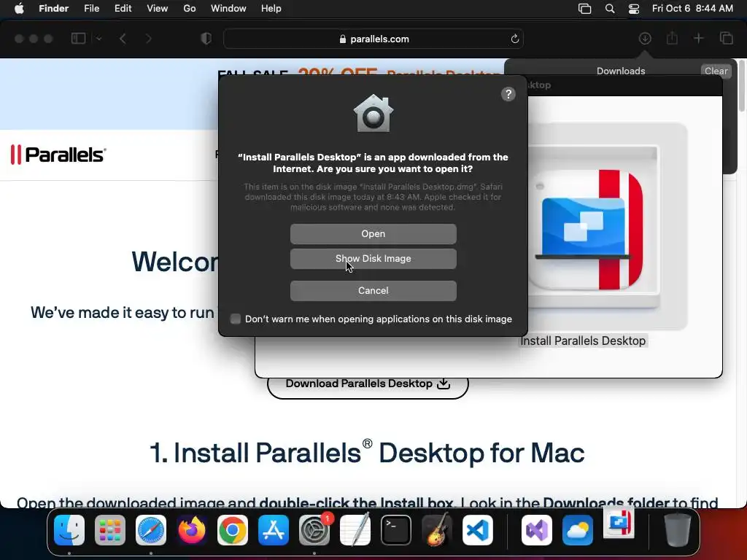The image size is (747, 560).
Task: Click Show Disk Image button
Action: 373,259
